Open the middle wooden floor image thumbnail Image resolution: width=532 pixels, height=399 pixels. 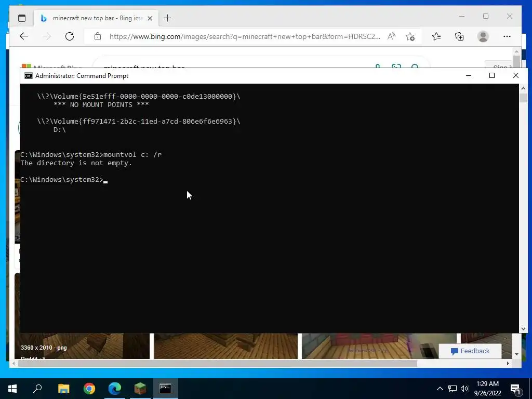225,345
